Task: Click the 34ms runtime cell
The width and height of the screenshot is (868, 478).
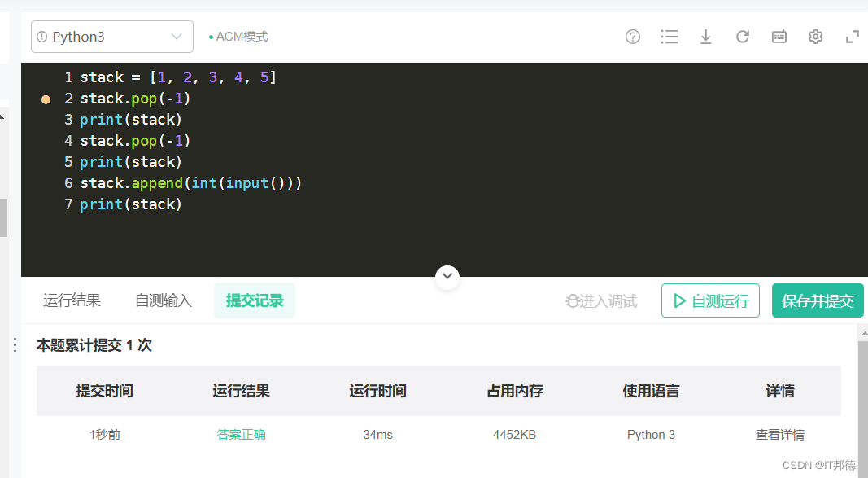Action: (378, 435)
